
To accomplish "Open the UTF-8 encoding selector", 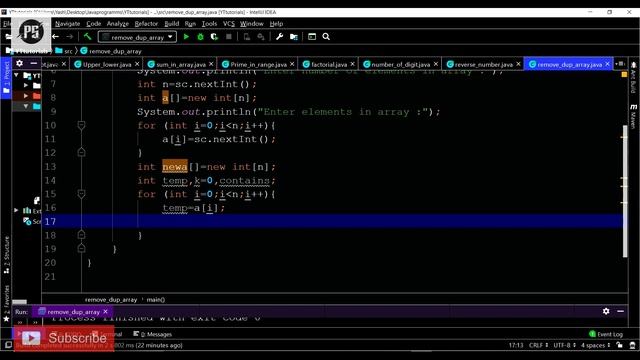I will pyautogui.click(x=564, y=345).
